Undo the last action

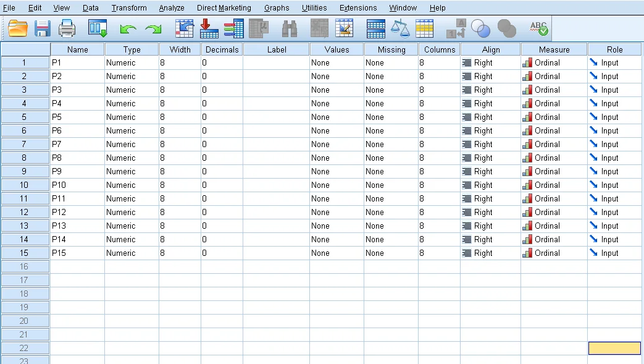[x=127, y=28]
